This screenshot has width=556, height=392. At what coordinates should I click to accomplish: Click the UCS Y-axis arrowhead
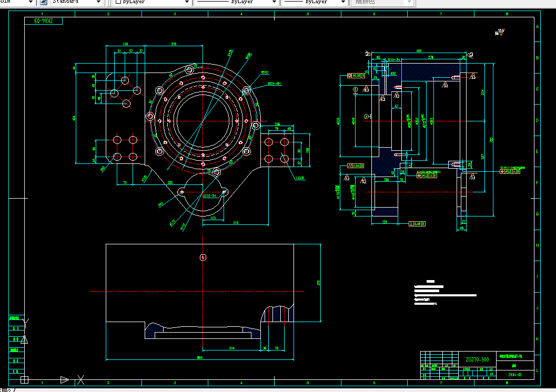(24, 340)
